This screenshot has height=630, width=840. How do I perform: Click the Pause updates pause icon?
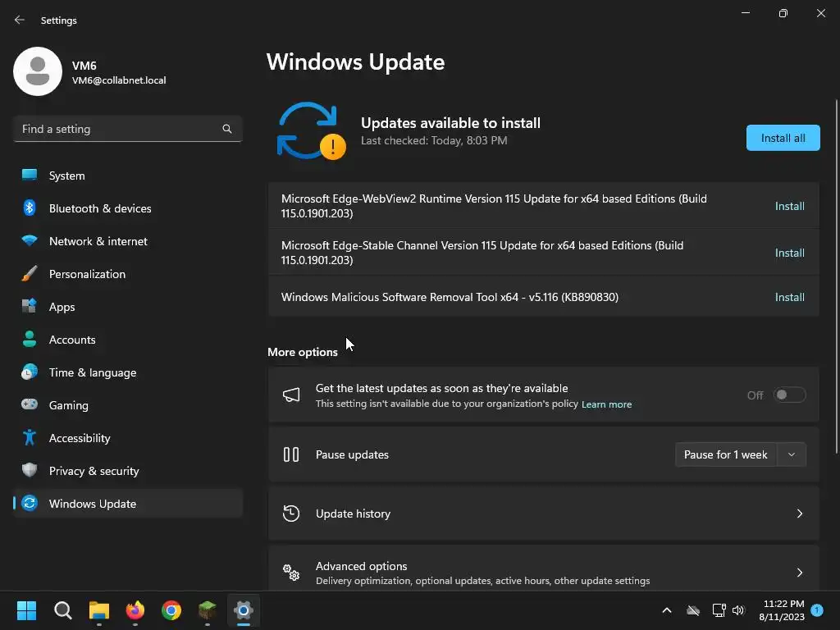pyautogui.click(x=291, y=454)
